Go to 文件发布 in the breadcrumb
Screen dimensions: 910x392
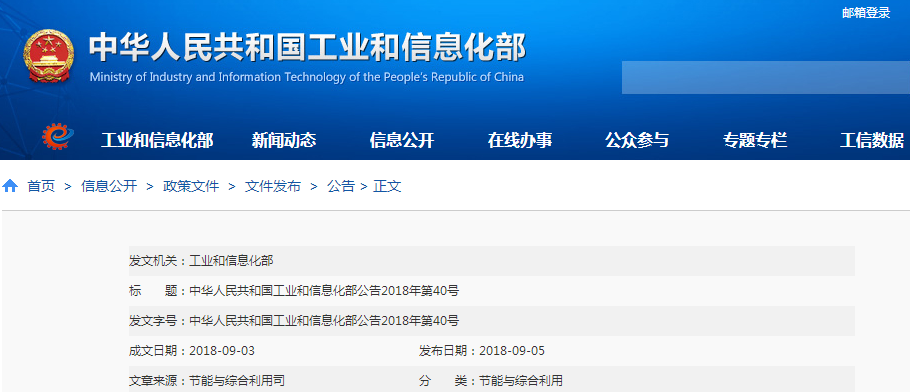point(273,186)
